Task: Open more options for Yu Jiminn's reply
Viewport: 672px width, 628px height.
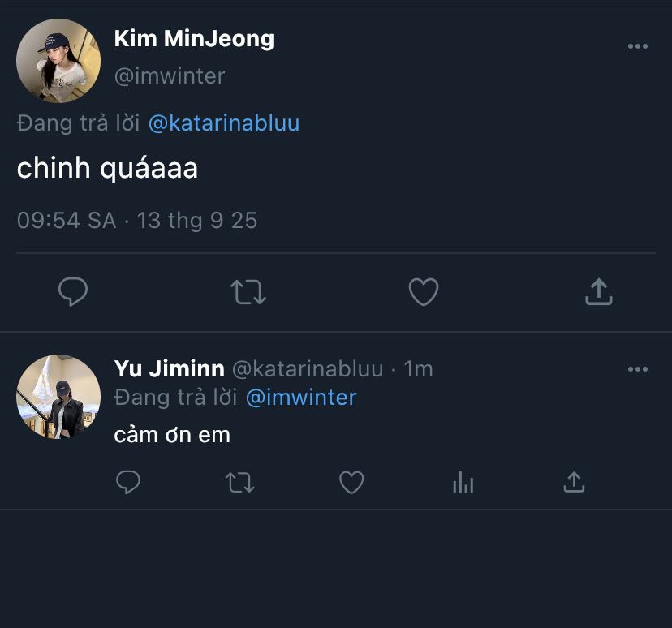Action: coord(638,369)
